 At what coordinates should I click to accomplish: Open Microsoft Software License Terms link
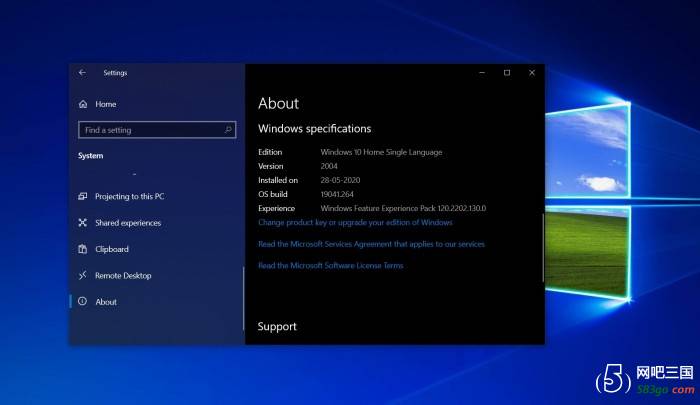(330, 265)
